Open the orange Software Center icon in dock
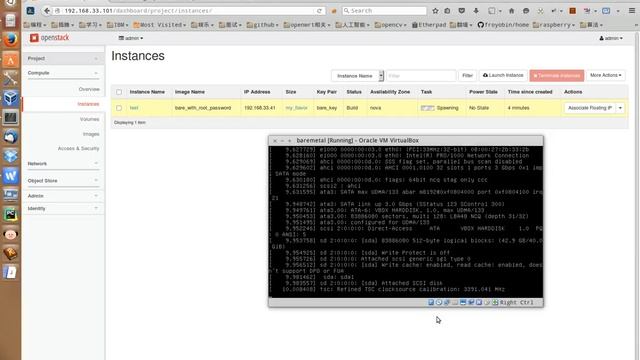This screenshot has width=640, height=360. point(11,59)
